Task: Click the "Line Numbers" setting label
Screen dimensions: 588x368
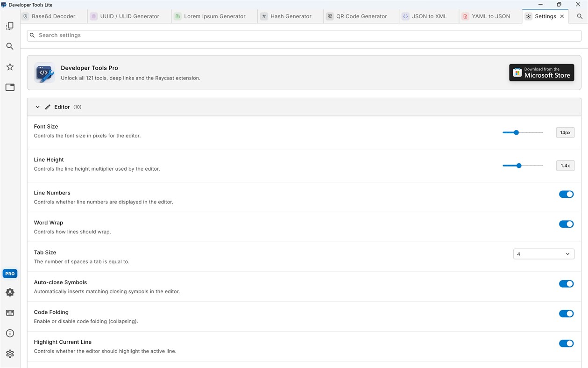Action: point(52,193)
